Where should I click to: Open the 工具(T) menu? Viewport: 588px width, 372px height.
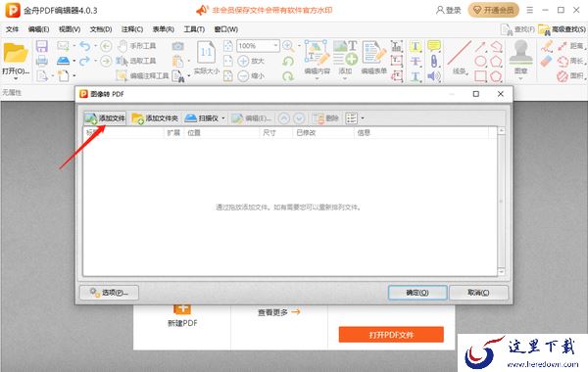(x=194, y=29)
